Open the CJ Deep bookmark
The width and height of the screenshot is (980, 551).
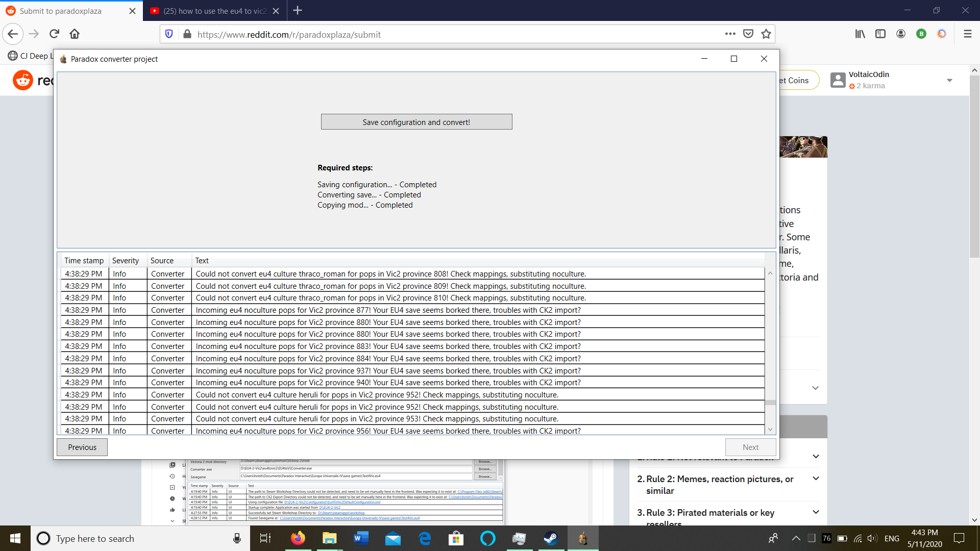pyautogui.click(x=31, y=56)
